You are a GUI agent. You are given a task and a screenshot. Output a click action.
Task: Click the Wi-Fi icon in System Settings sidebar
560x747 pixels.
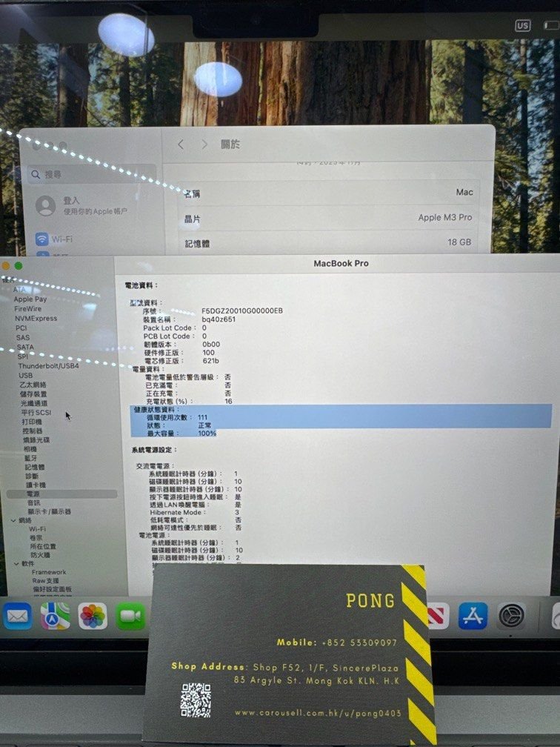pyautogui.click(x=42, y=239)
